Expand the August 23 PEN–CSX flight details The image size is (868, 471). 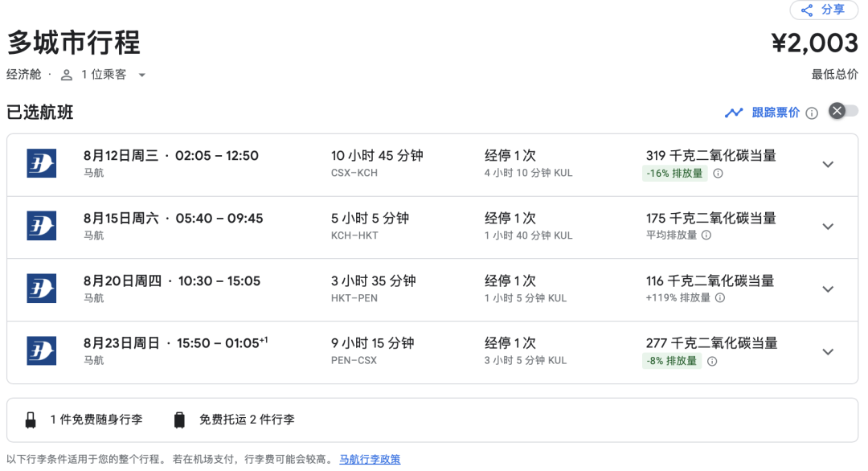(828, 352)
